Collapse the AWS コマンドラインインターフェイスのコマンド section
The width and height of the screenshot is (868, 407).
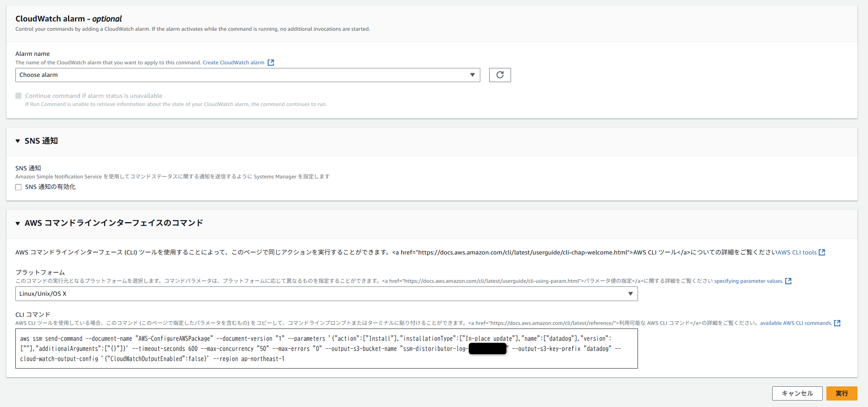[18, 223]
